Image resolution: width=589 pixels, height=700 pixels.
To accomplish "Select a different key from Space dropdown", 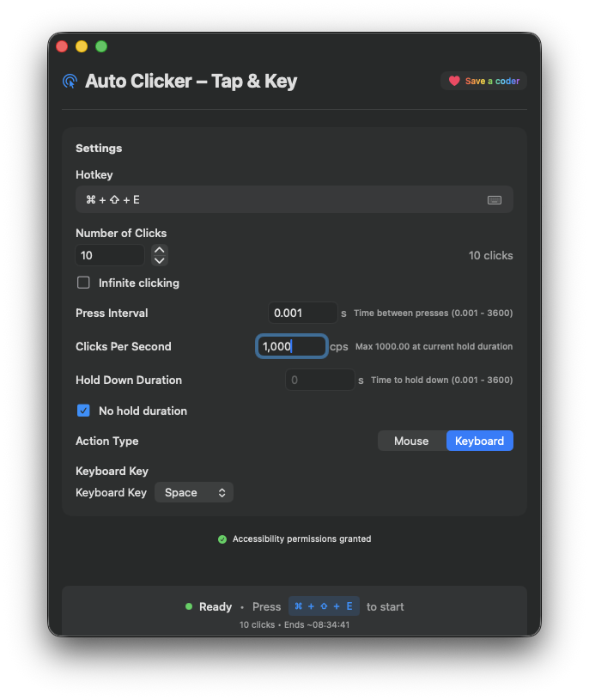I will (x=194, y=492).
